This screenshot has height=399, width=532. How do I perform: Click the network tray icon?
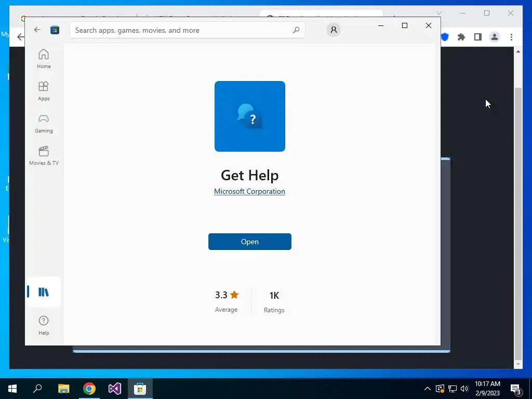tap(453, 389)
